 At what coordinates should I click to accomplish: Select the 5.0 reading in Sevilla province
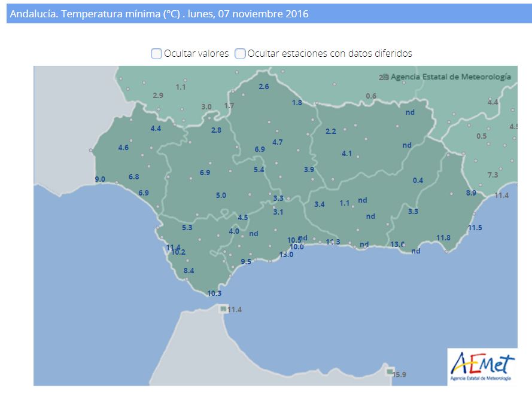[x=221, y=196]
